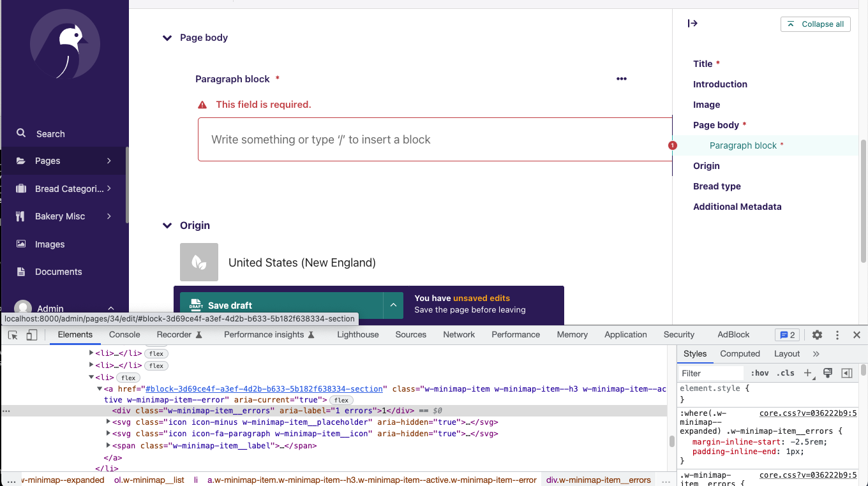Collapse the Page body section
The image size is (868, 486).
pos(167,38)
